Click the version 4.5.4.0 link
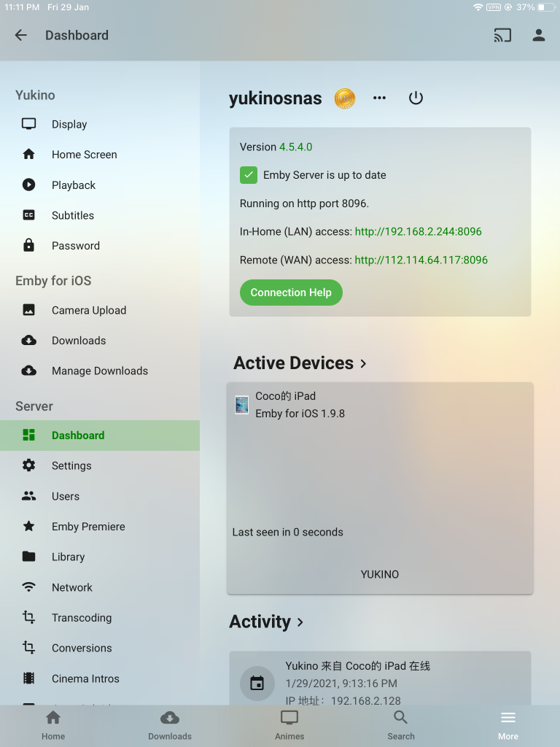560x747 pixels. tap(296, 147)
